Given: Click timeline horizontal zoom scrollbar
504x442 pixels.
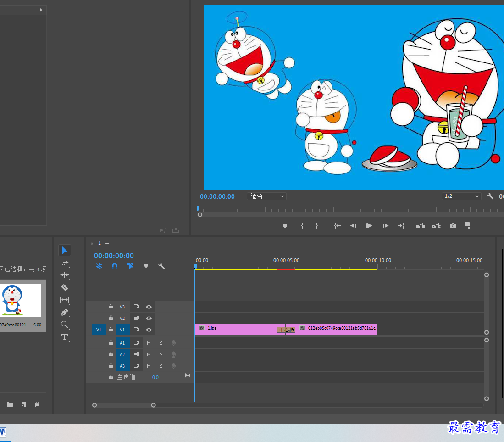Looking at the screenshot, I should coord(124,405).
